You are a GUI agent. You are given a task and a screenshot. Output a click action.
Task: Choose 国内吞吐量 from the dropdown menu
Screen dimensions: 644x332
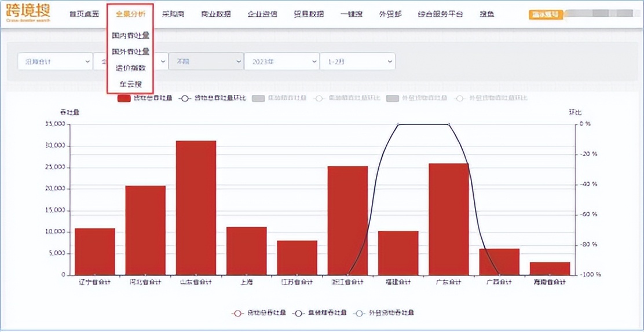click(x=131, y=36)
